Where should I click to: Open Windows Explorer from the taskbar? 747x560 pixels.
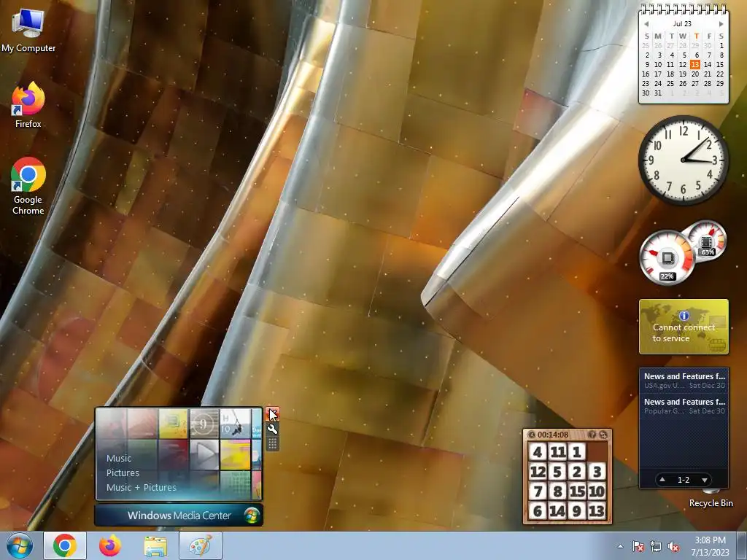(155, 545)
